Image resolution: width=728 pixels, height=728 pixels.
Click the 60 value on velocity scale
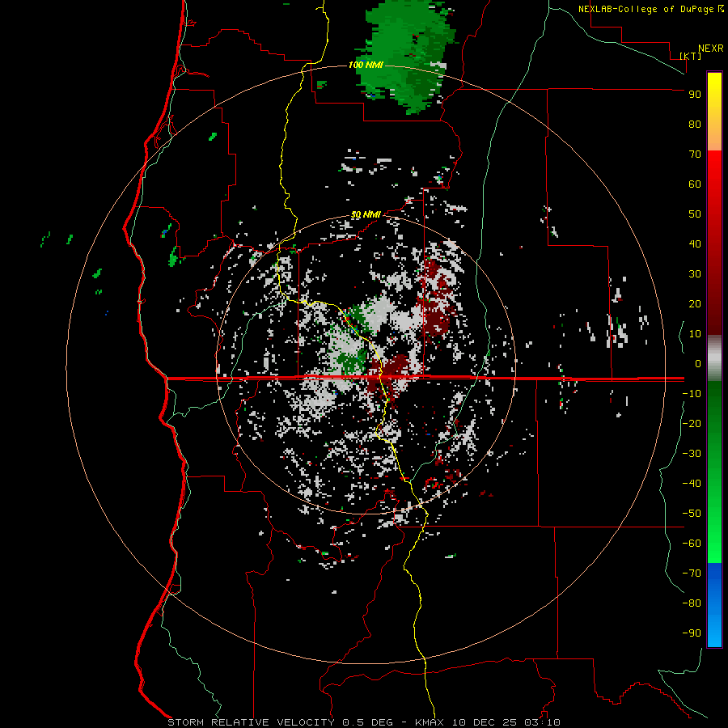click(x=695, y=184)
